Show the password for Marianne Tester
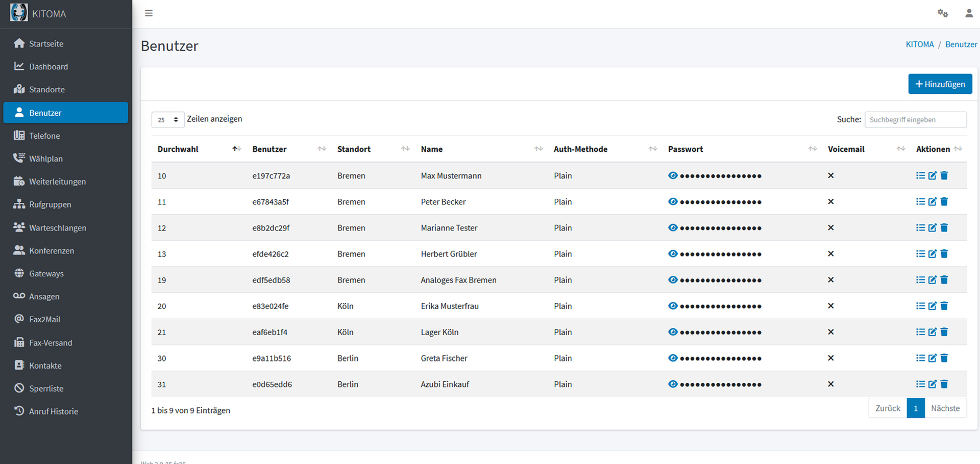The height and width of the screenshot is (464, 980). coord(673,227)
